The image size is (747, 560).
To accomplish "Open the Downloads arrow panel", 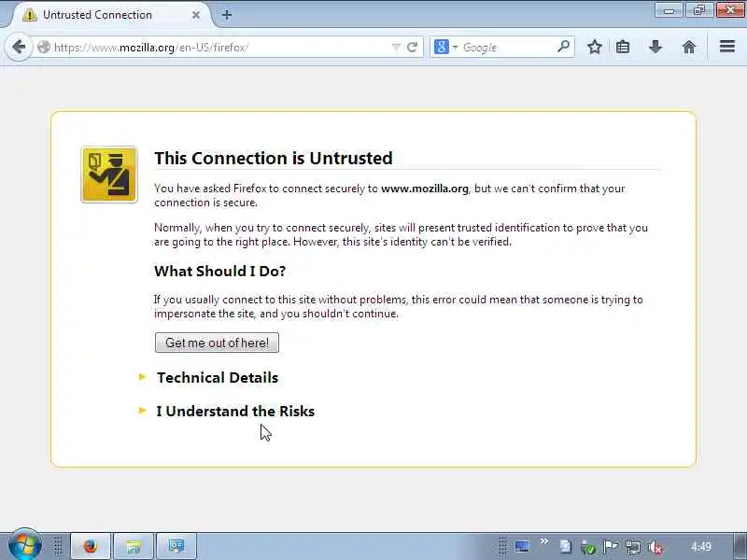I will [655, 47].
